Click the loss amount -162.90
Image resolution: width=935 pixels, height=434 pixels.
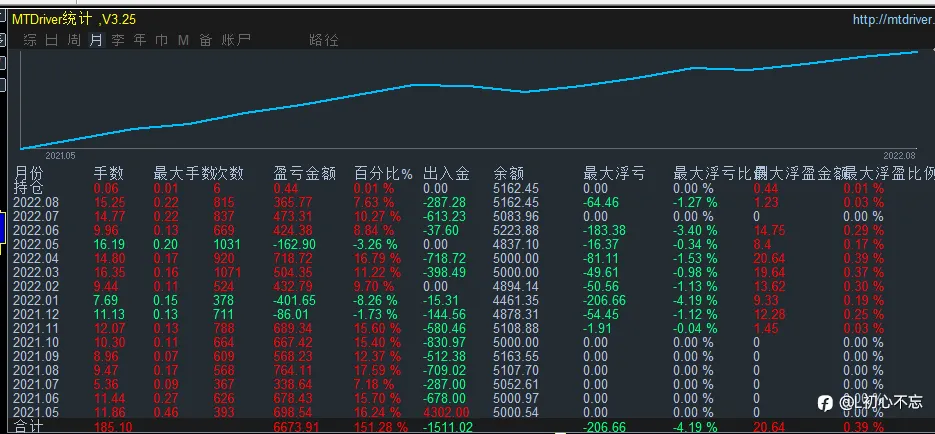pos(294,244)
